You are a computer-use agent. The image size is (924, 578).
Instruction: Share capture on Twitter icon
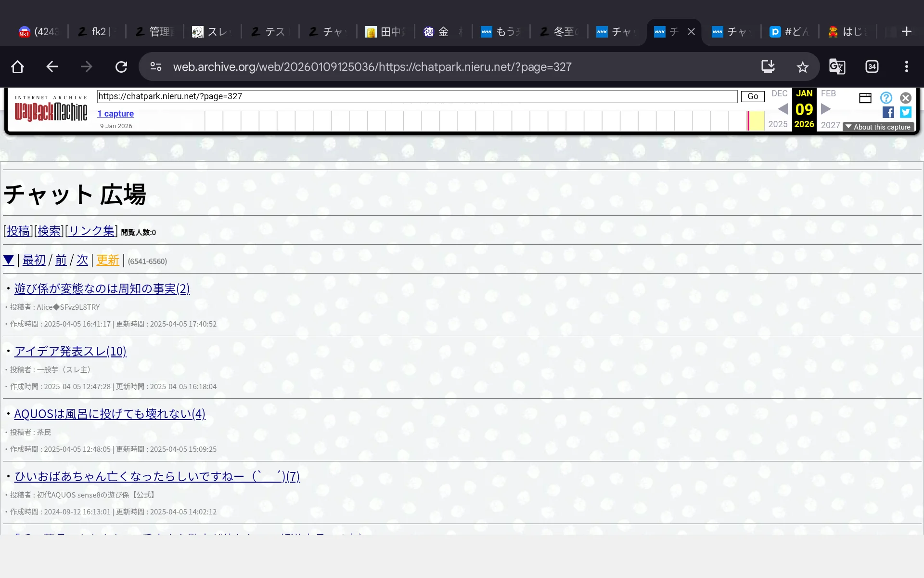point(906,112)
